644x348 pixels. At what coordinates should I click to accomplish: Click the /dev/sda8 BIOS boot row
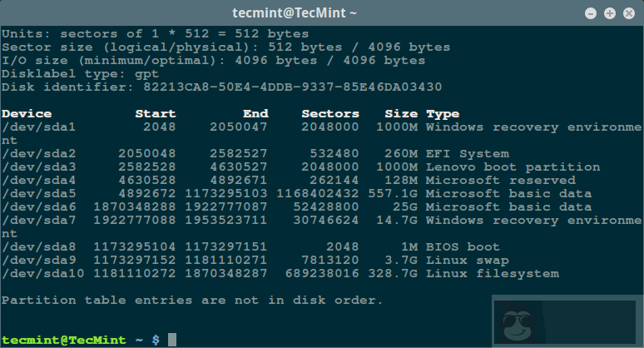point(250,247)
